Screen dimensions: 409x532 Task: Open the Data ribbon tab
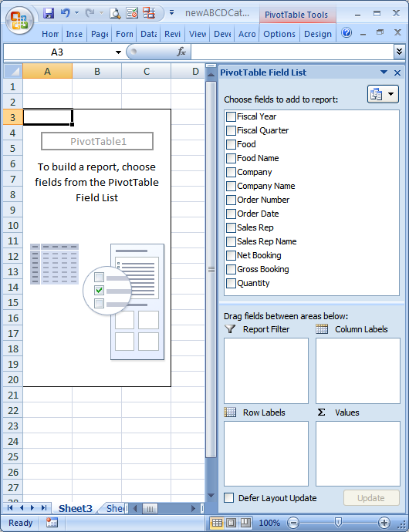click(149, 34)
